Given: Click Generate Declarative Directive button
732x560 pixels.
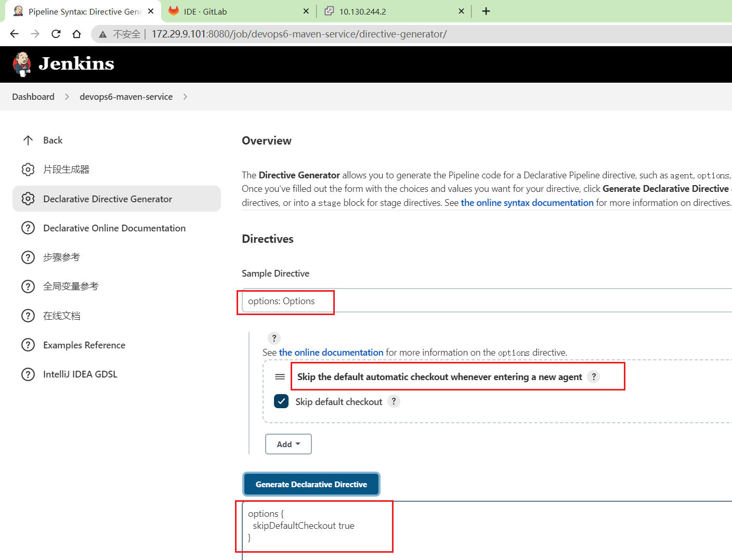Looking at the screenshot, I should click(x=311, y=484).
